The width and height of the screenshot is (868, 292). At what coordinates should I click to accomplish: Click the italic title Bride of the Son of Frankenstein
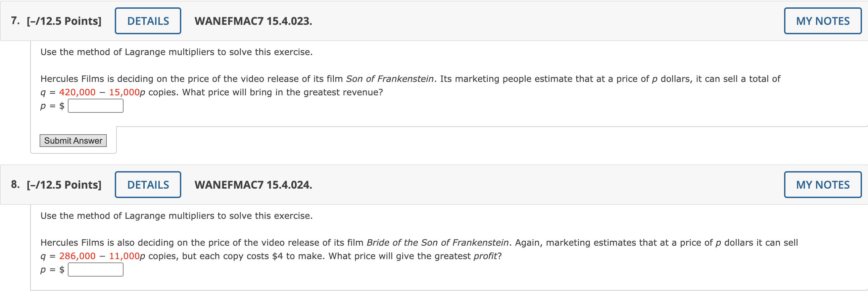point(437,242)
